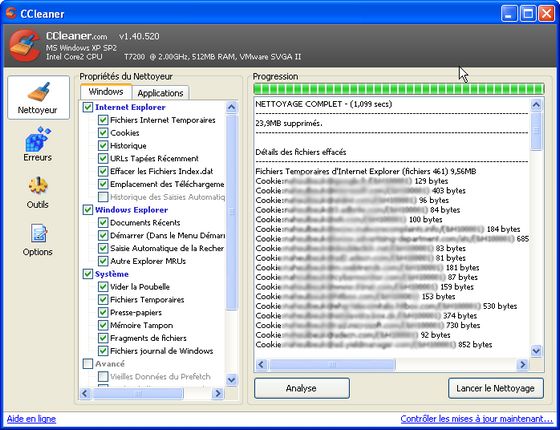Close the CCleaner window
Screen dimensions: 560x430
tap(546, 14)
